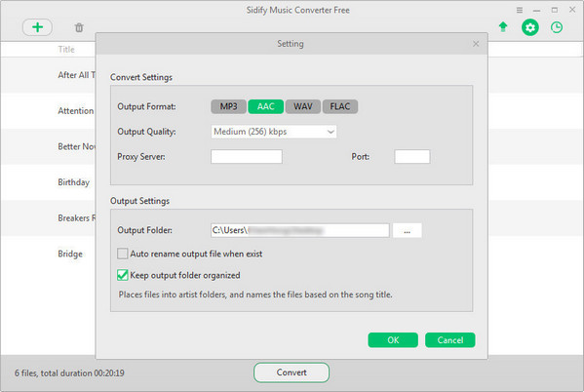Image resolution: width=584 pixels, height=392 pixels.
Task: Select the Bridge track row
Action: pos(49,255)
